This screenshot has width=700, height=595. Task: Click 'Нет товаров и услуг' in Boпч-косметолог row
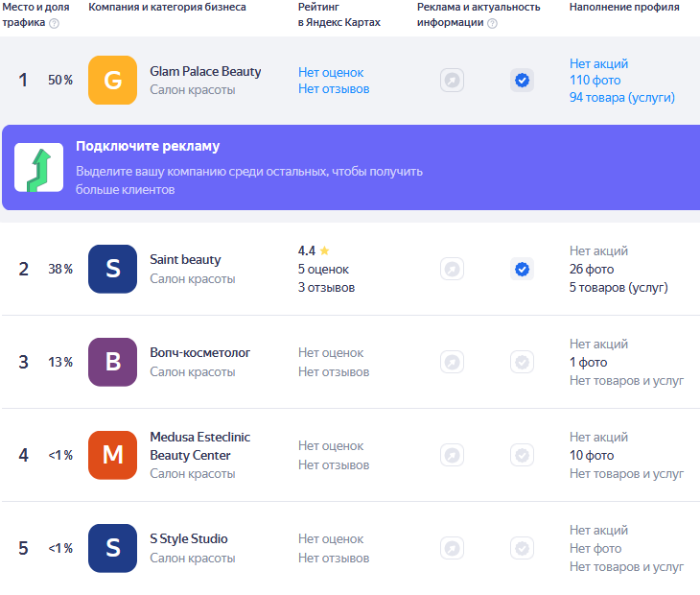627,381
